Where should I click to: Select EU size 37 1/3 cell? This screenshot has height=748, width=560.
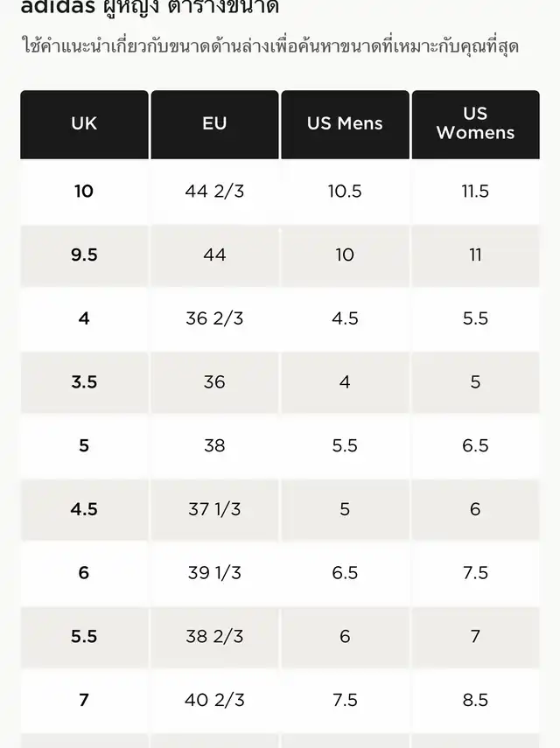click(214, 509)
